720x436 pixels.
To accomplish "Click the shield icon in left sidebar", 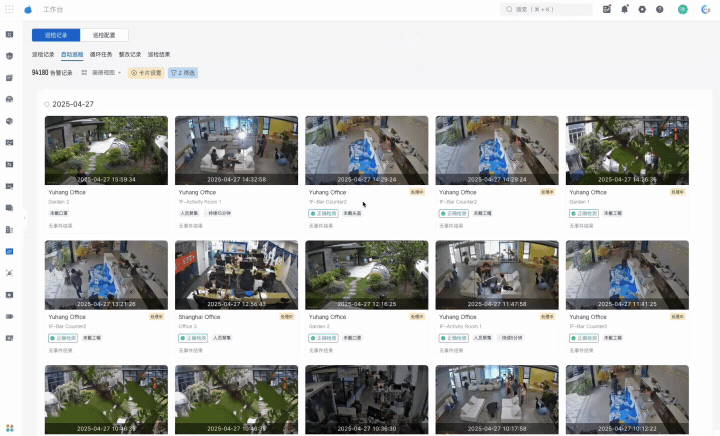I will [9, 56].
